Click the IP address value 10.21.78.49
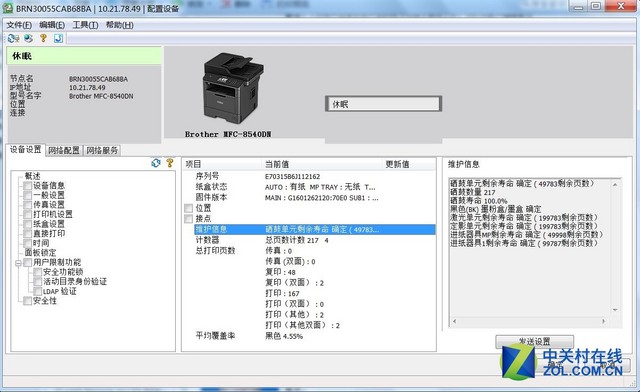Screen dimensions: 640x392 coord(87,87)
